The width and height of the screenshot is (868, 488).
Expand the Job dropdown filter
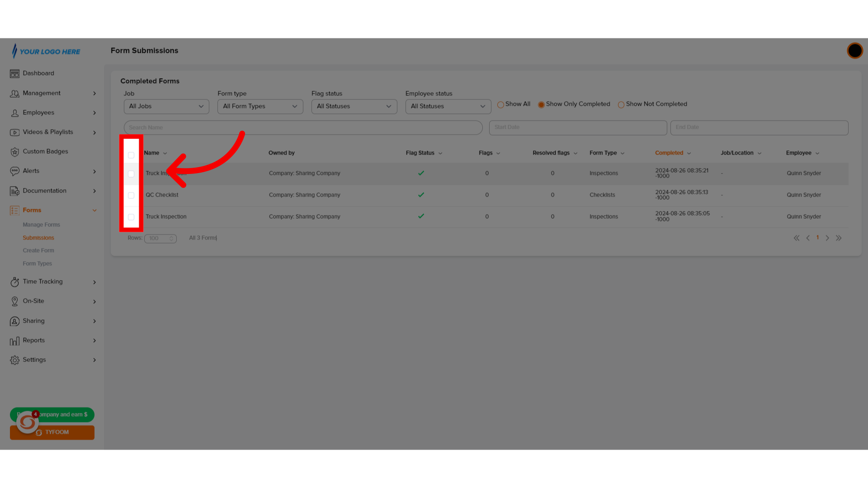[x=166, y=106]
